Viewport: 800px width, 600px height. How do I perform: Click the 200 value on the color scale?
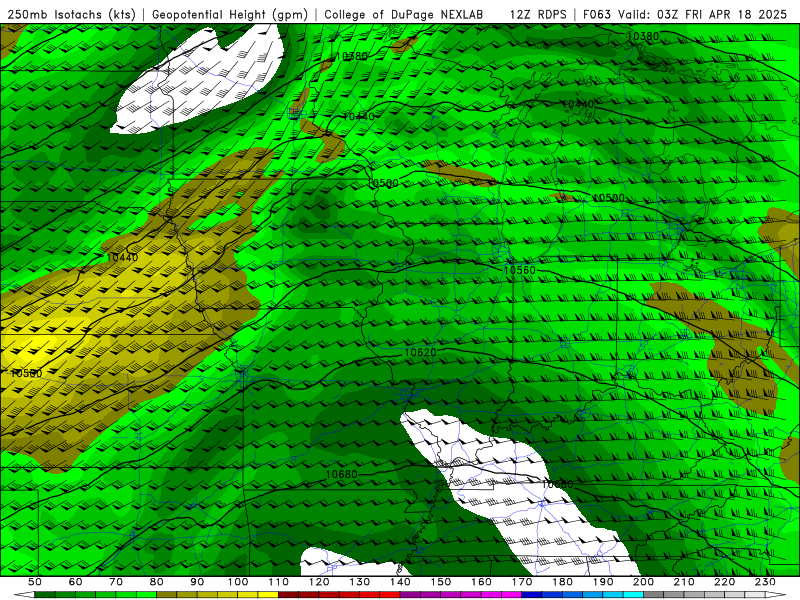pyautogui.click(x=644, y=582)
